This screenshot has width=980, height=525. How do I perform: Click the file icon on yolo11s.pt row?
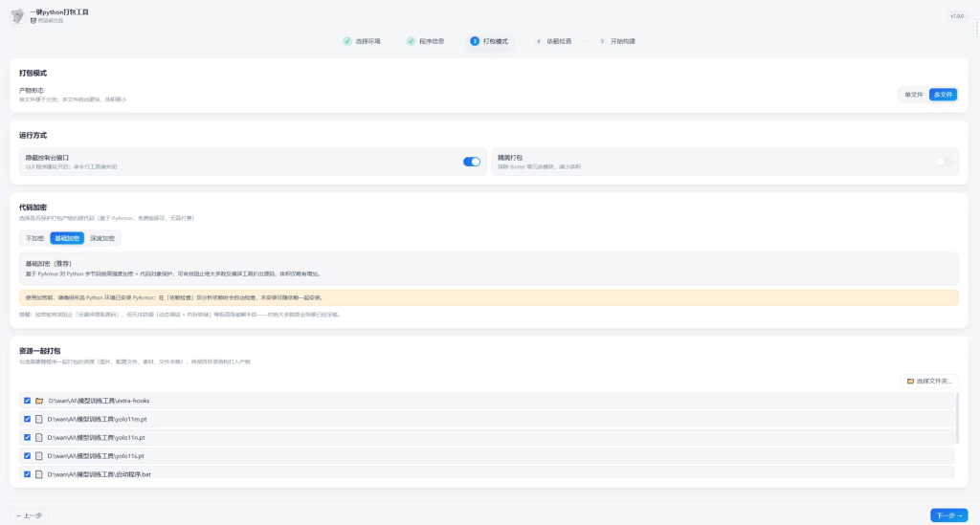point(38,456)
